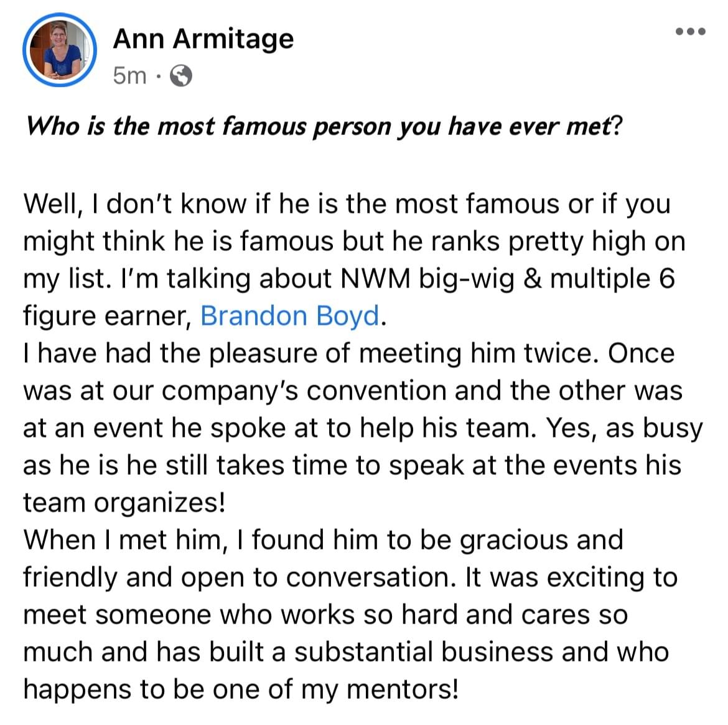Viewport: 728px width, 725px height.
Task: Open the tagged Brandon Boyd profile link
Action: pos(290,316)
